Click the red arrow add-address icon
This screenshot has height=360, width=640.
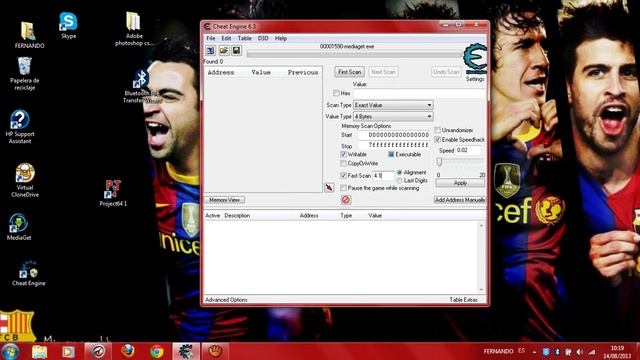coord(329,187)
